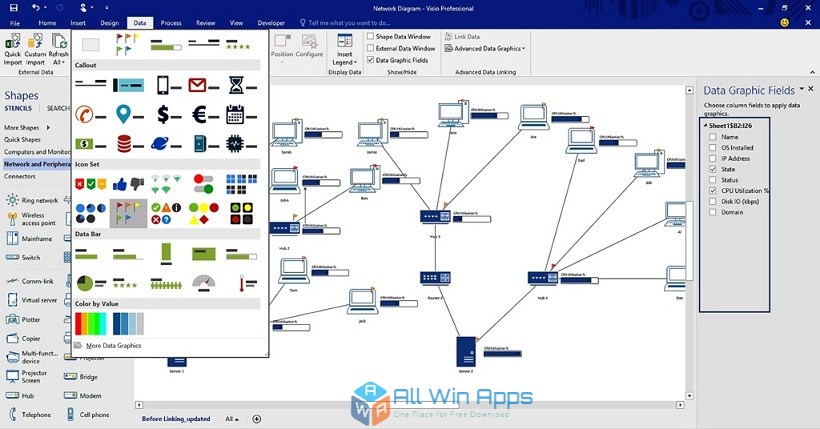Toggle the Shape Data Window checkbox
Viewport: 820px width, 429px height.
point(370,37)
